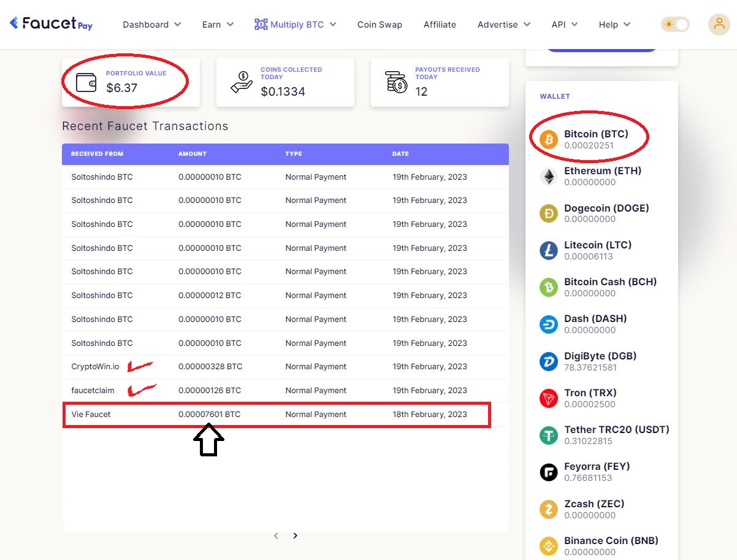The width and height of the screenshot is (737, 560).
Task: Open the Multiply BTC dropdown
Action: 296,25
